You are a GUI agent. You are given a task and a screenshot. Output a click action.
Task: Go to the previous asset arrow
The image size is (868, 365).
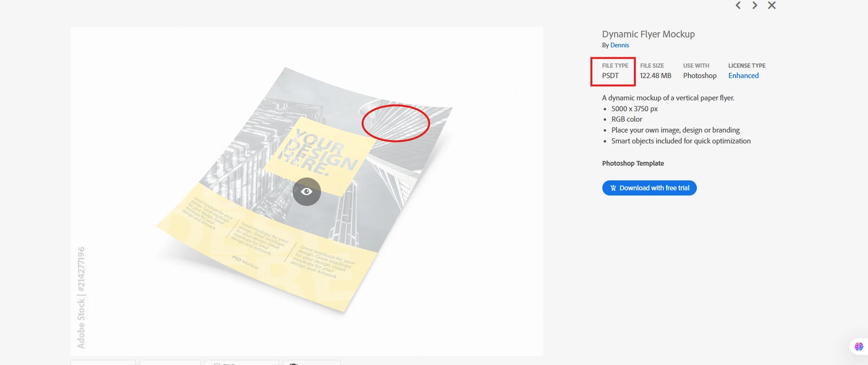tap(738, 5)
